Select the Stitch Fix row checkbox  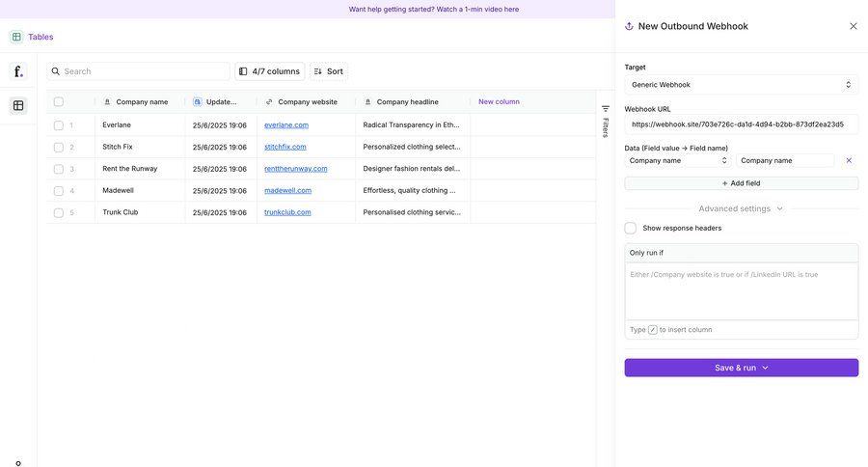pyautogui.click(x=59, y=148)
